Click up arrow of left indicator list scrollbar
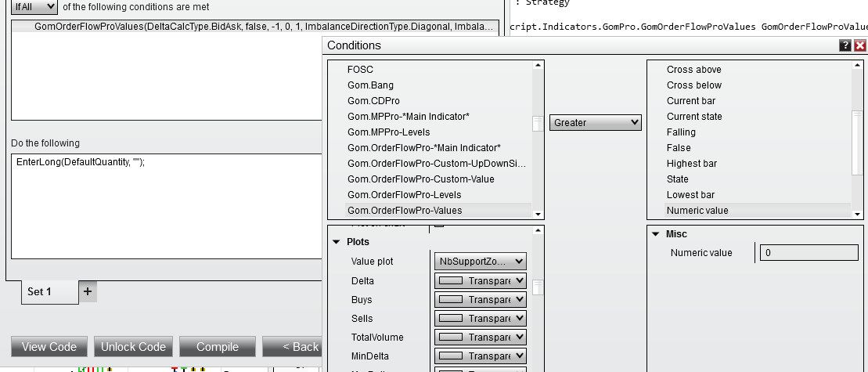The height and width of the screenshot is (372, 868). 538,66
